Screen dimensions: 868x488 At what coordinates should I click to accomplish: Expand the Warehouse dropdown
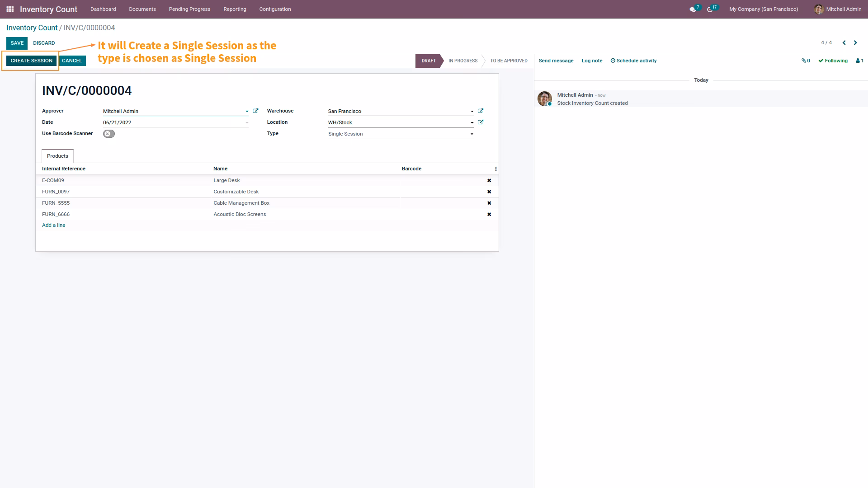click(x=472, y=111)
